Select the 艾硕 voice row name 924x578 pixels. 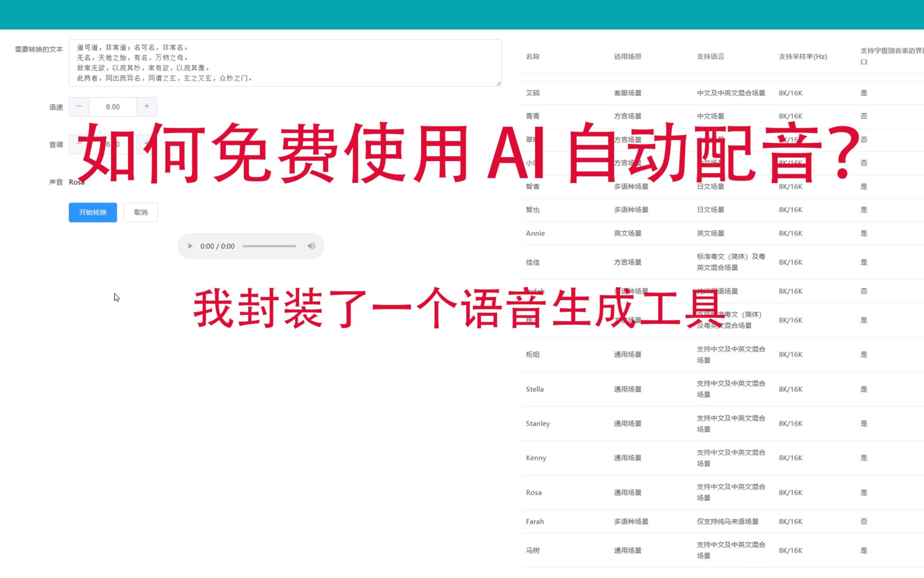pyautogui.click(x=533, y=93)
